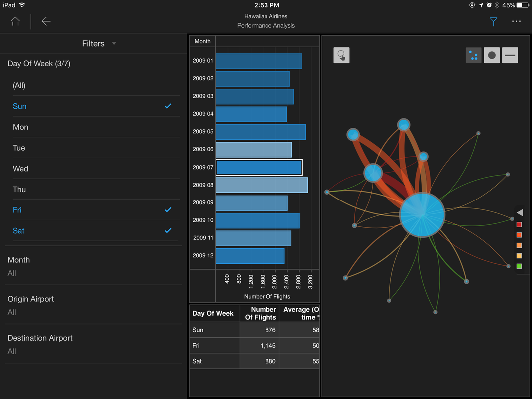Open the Filters dropdown arrow
This screenshot has height=399, width=532.
pyautogui.click(x=114, y=44)
